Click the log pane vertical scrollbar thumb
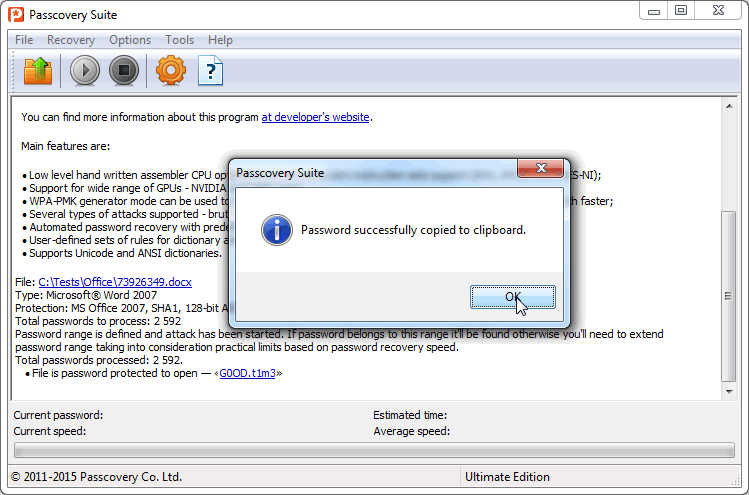Screen dimensions: 749x495 tap(729, 296)
